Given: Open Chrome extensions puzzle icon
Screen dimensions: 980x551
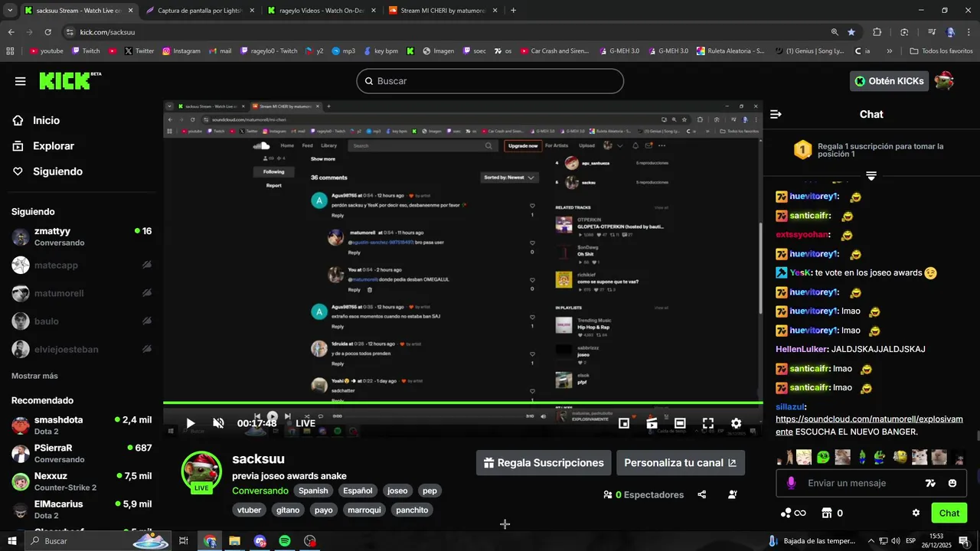Looking at the screenshot, I should pyautogui.click(x=877, y=32).
